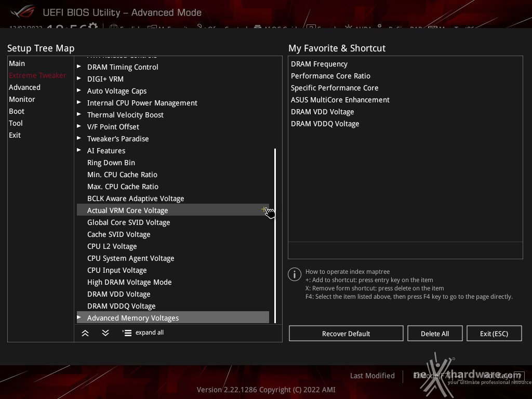Expand Tweaker's Paradise arrow

[79, 138]
